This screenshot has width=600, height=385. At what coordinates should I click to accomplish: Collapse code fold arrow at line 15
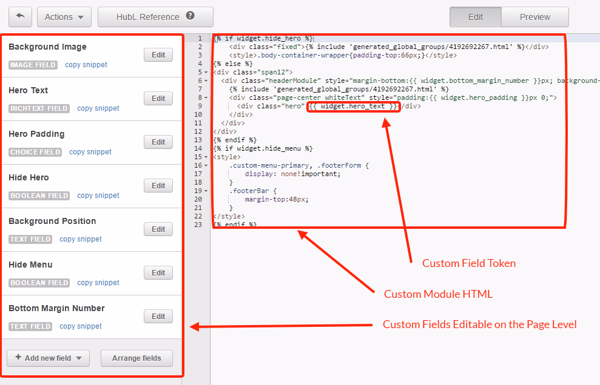tap(206, 157)
